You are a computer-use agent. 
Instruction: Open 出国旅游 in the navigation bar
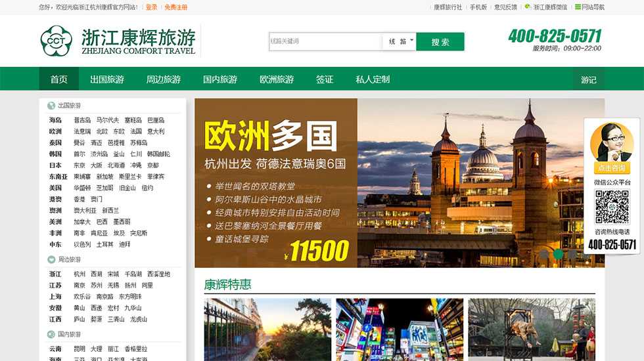click(106, 79)
